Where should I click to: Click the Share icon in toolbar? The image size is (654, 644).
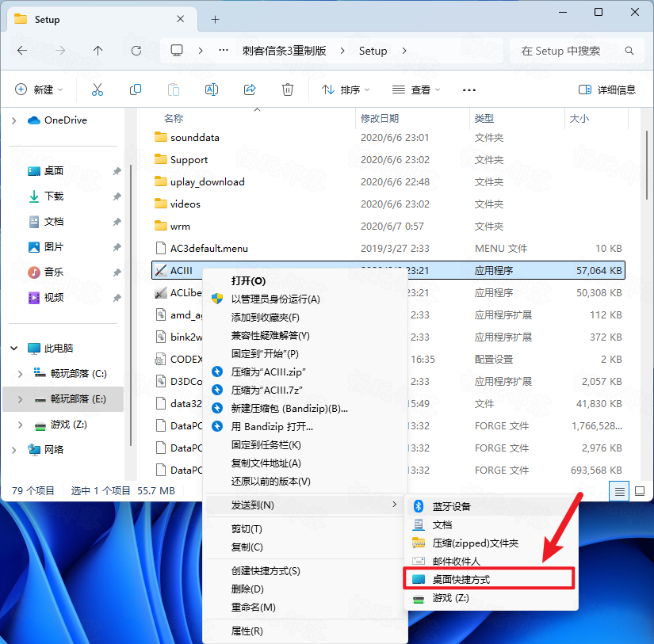click(x=250, y=90)
